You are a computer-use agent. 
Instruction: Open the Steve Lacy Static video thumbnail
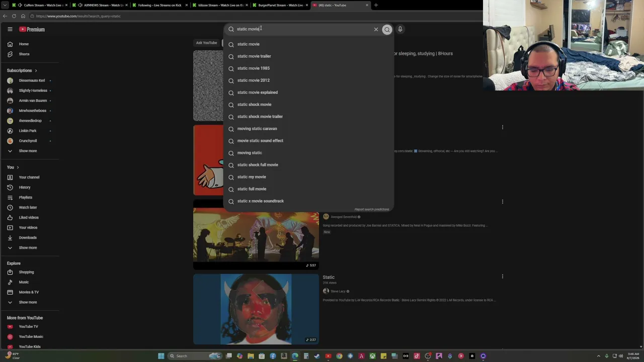256,309
